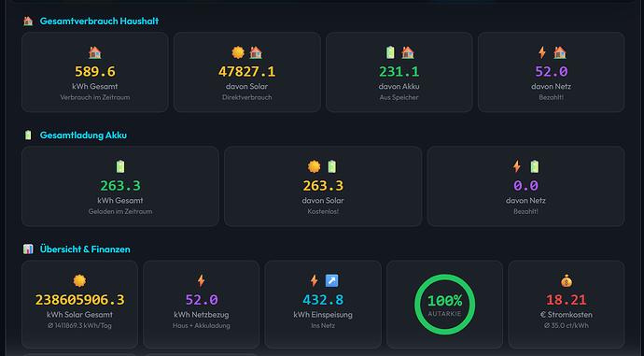Click the 238605906.3 solar total value
Image resolution: width=644 pixels, height=356 pixels.
click(79, 300)
